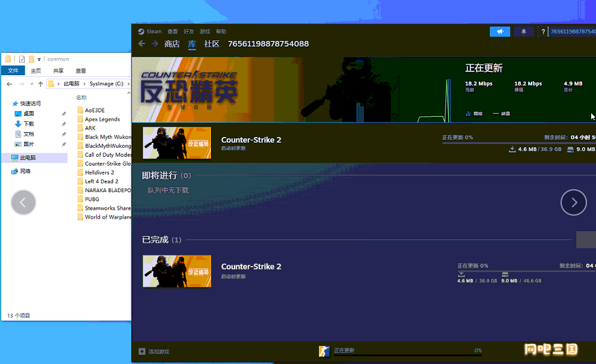Sort by the 名称 column header
Screen dimensions: 596x364
point(81,97)
